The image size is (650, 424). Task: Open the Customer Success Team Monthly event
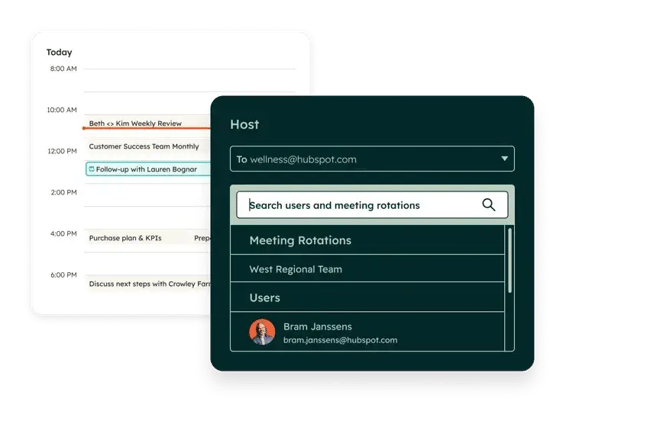pyautogui.click(x=147, y=146)
